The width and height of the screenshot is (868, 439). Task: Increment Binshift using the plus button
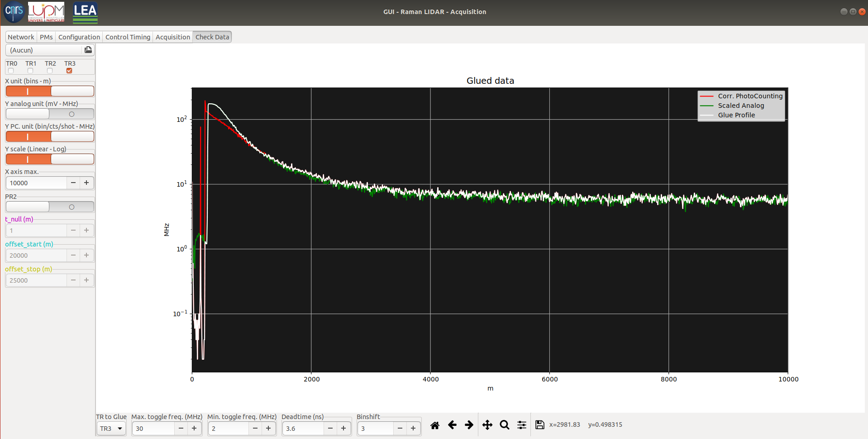pos(413,429)
